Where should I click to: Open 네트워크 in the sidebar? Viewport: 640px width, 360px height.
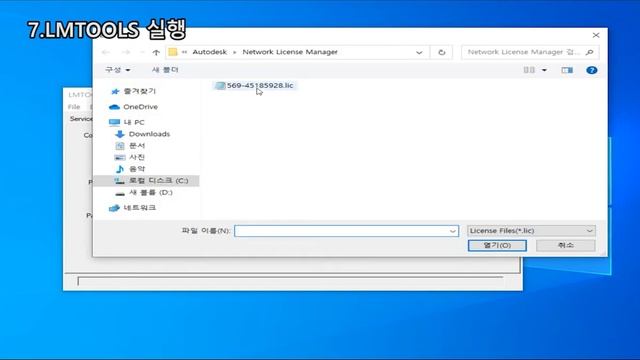click(x=133, y=208)
